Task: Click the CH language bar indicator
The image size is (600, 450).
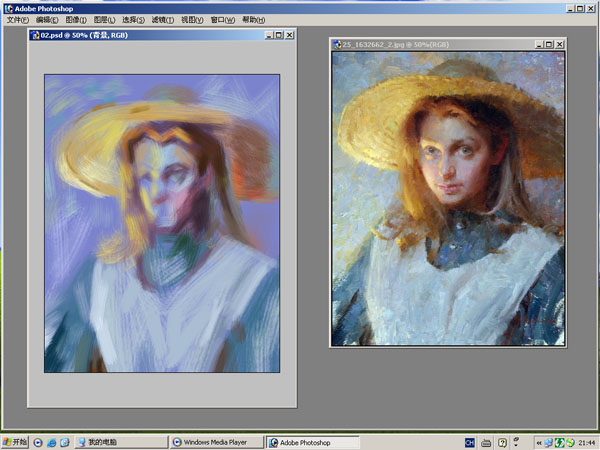Action: [470, 443]
